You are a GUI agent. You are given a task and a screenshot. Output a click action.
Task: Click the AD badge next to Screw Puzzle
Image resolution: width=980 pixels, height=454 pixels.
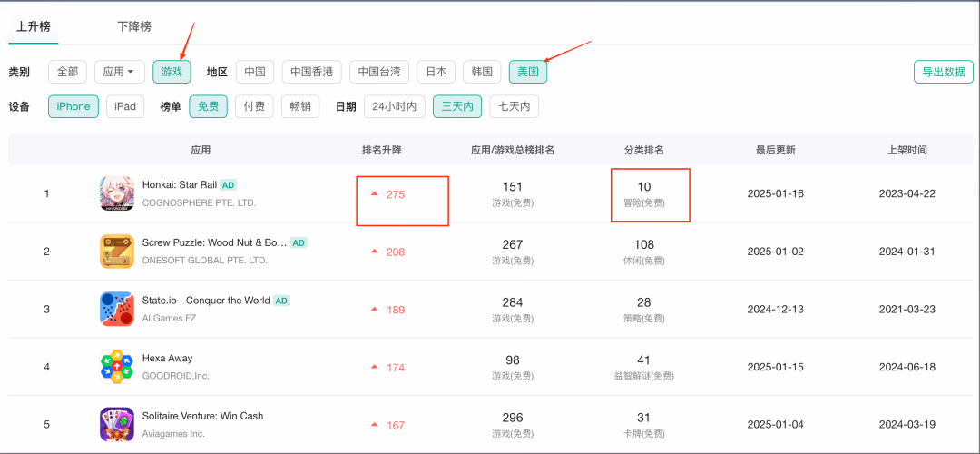(299, 242)
